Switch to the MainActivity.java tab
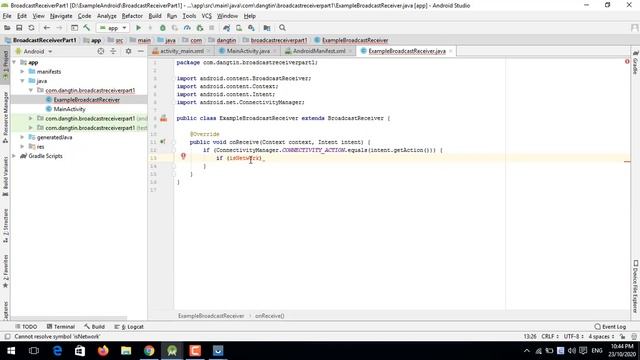 pos(248,51)
